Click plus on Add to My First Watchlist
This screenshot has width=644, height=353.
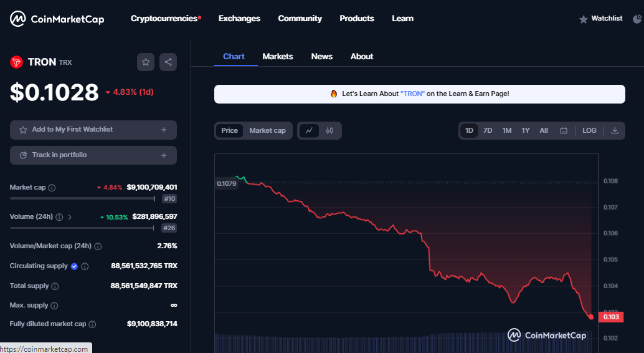164,130
